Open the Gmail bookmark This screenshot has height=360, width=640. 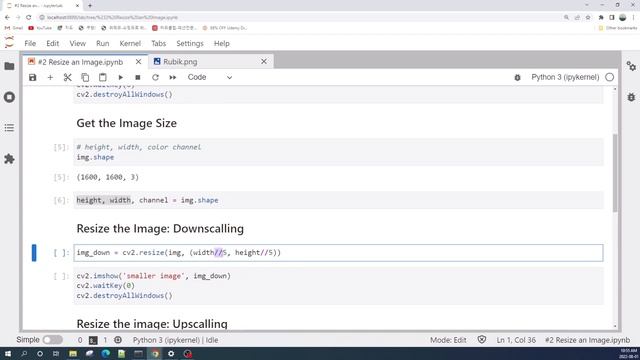click(14, 28)
